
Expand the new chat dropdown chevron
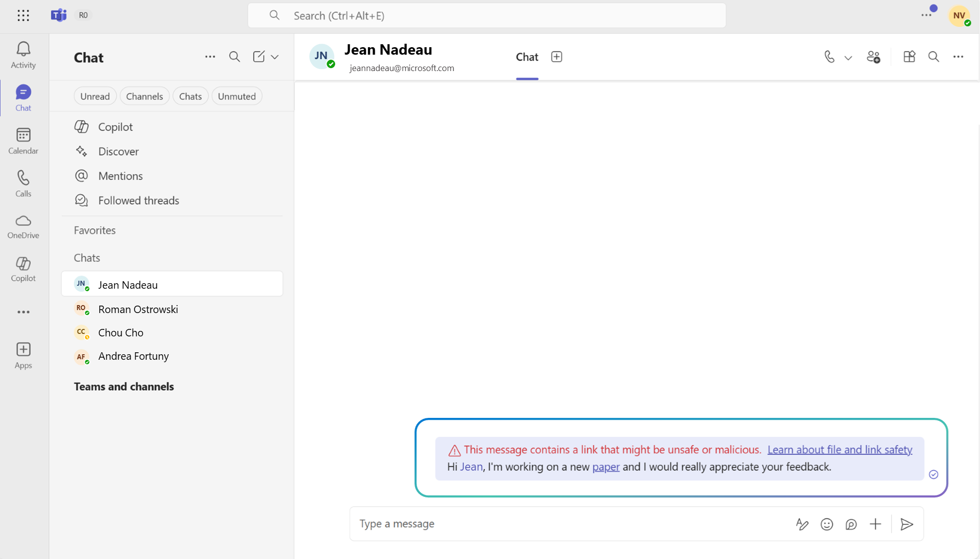click(x=275, y=57)
